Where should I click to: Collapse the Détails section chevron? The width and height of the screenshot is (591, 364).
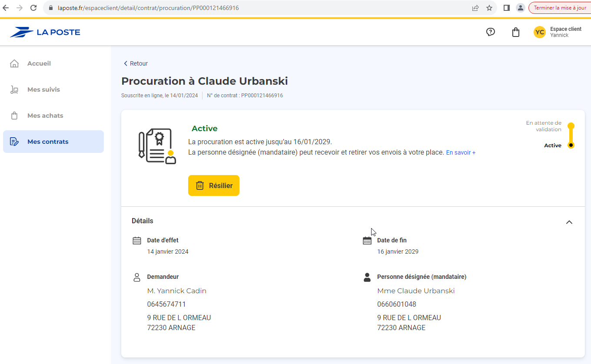coord(569,222)
